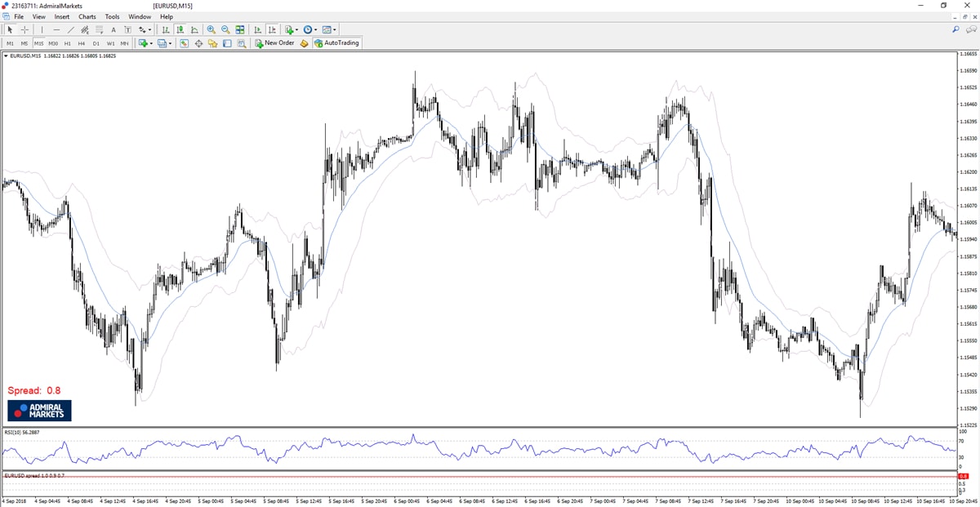Select the Text Label tool
Image resolution: width=980 pixels, height=507 pixels.
click(127, 29)
